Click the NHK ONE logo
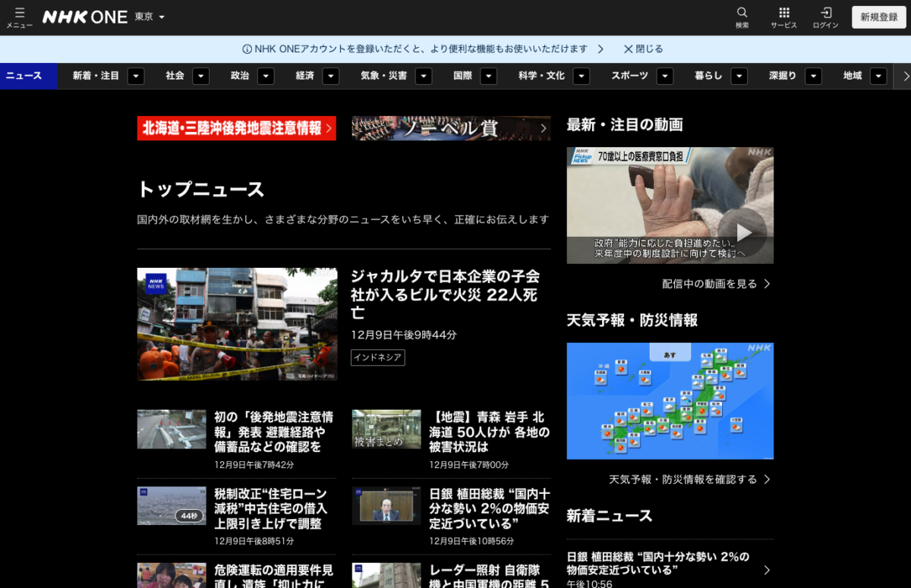 pos(84,16)
